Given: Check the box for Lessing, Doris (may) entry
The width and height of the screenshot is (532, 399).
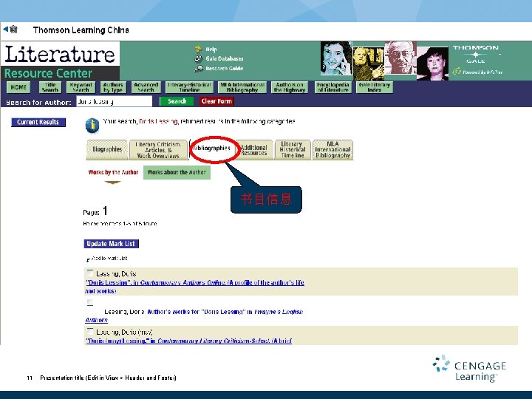Looking at the screenshot, I should 90,331.
